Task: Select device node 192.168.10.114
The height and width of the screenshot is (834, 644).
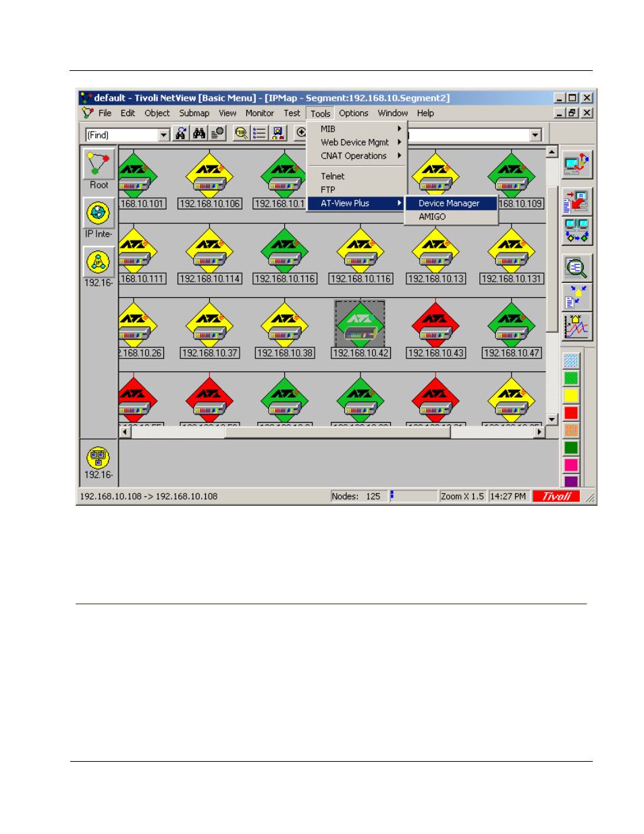Action: 210,257
